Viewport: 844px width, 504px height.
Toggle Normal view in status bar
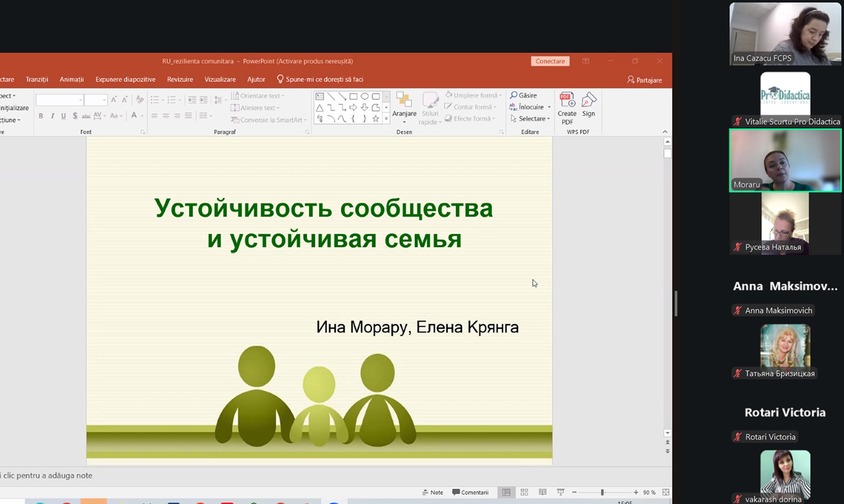506,492
